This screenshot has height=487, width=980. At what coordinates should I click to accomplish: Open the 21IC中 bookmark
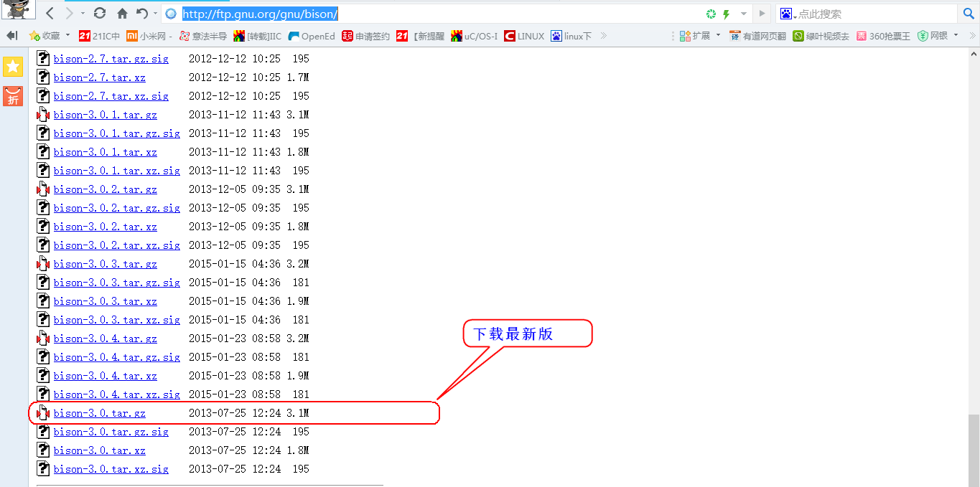pos(99,36)
